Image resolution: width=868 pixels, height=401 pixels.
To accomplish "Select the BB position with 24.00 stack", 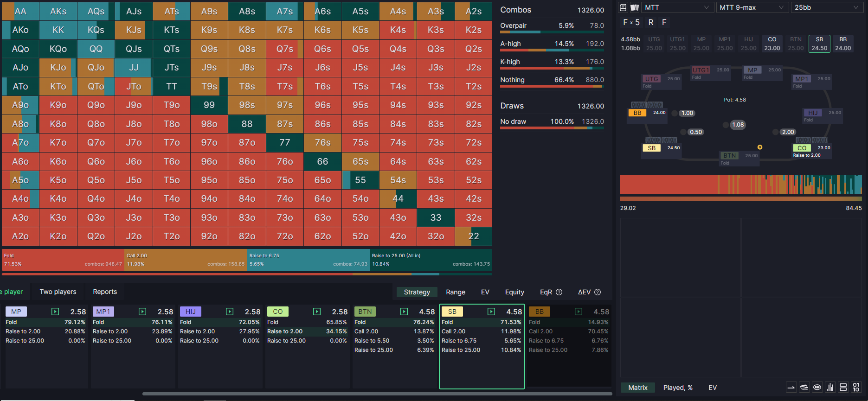I will 843,44.
